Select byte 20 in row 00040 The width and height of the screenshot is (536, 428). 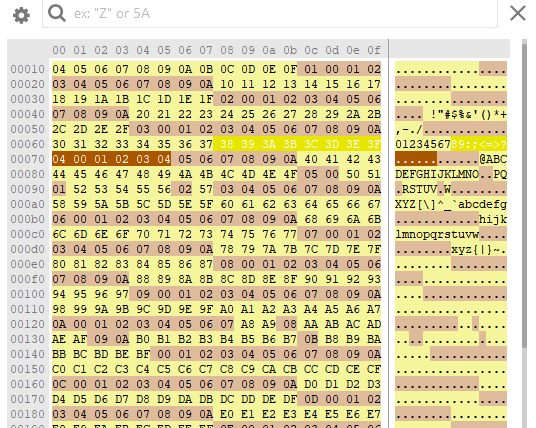[x=143, y=114]
